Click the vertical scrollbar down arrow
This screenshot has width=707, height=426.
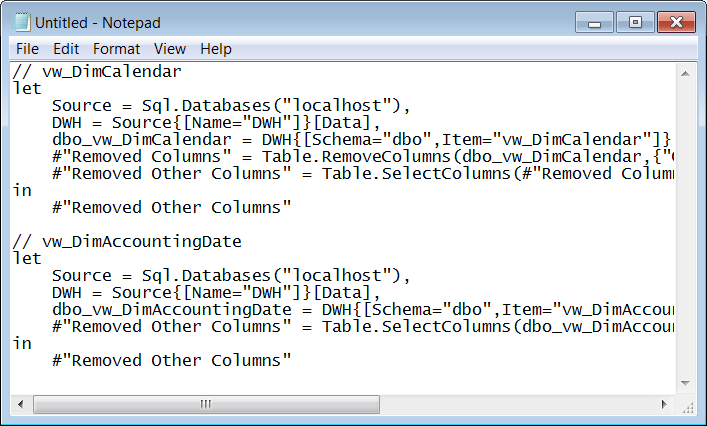point(685,383)
